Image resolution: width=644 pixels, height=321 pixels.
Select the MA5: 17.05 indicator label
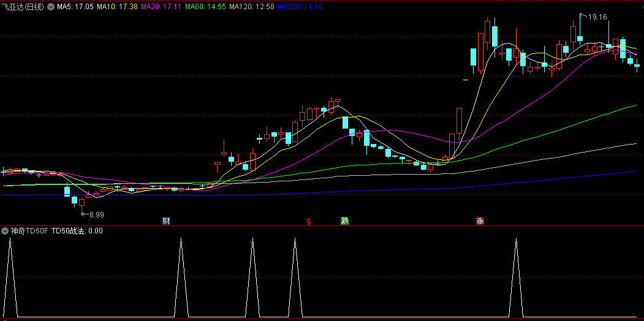(x=75, y=7)
